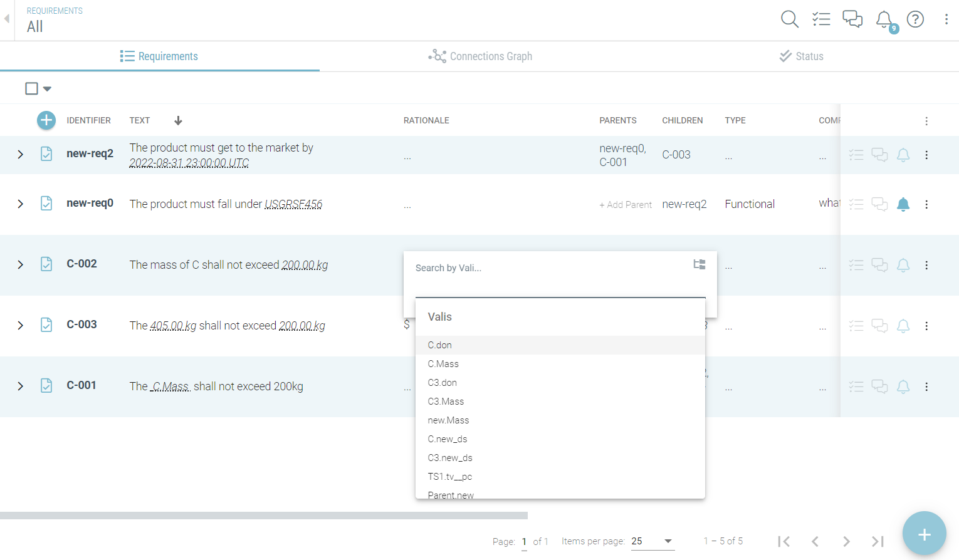The width and height of the screenshot is (959, 560).
Task: Open the search magnifier in header
Action: (x=790, y=19)
